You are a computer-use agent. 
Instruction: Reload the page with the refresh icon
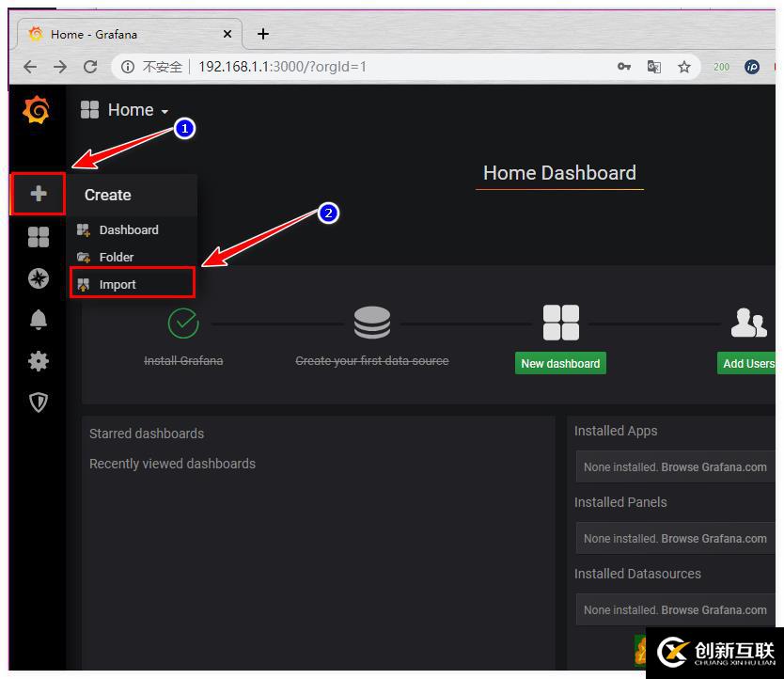[90, 67]
